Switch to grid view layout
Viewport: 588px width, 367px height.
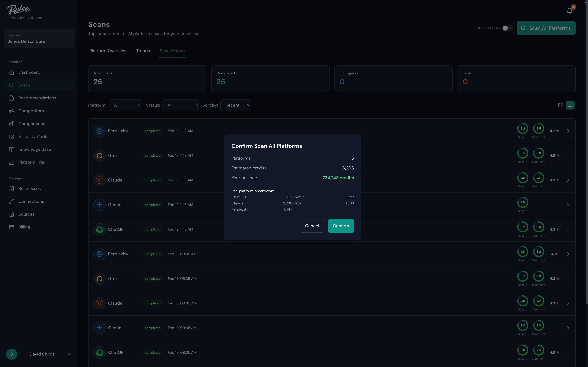[561, 105]
